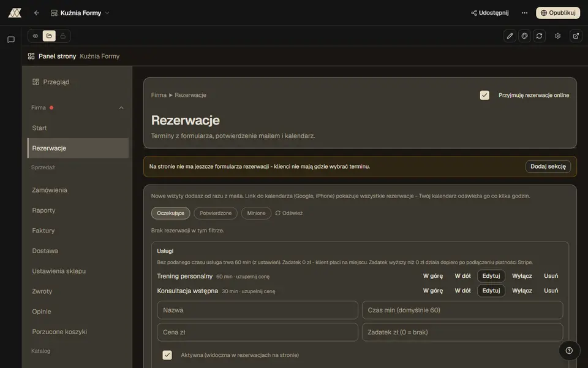Screen dimensions: 588x368
Task: Move Konsultacja wstępna W dół
Action: pyautogui.click(x=463, y=291)
